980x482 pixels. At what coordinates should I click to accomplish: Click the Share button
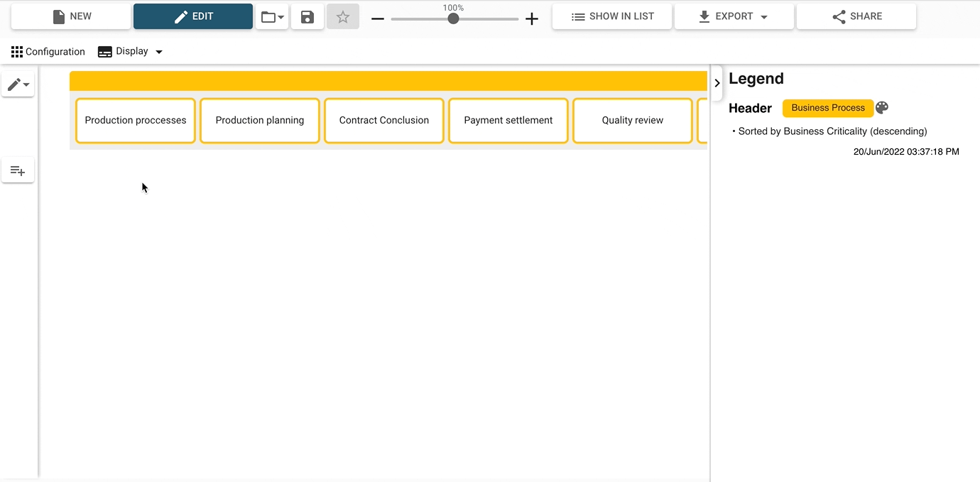coord(856,16)
